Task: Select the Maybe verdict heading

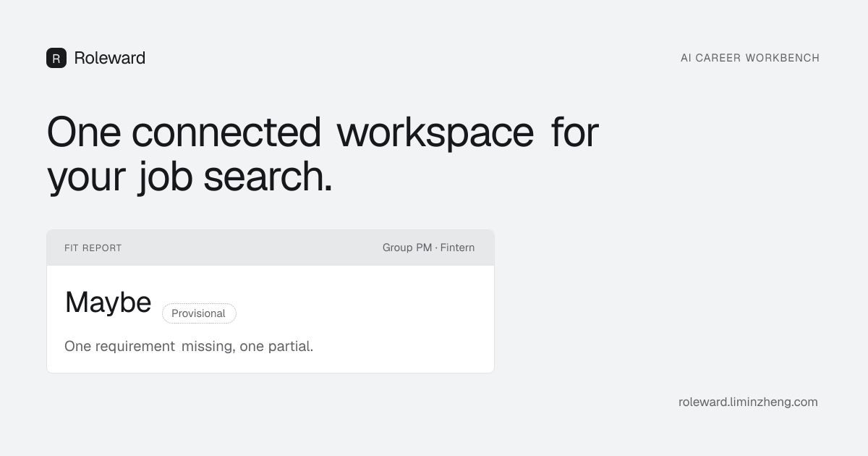Action: [109, 302]
